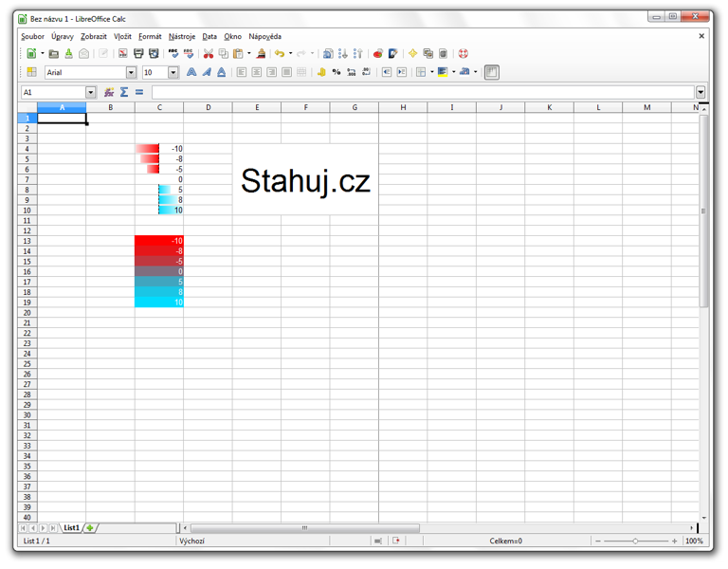Image resolution: width=728 pixels, height=569 pixels.
Task: Add a decimal place
Action: (352, 72)
